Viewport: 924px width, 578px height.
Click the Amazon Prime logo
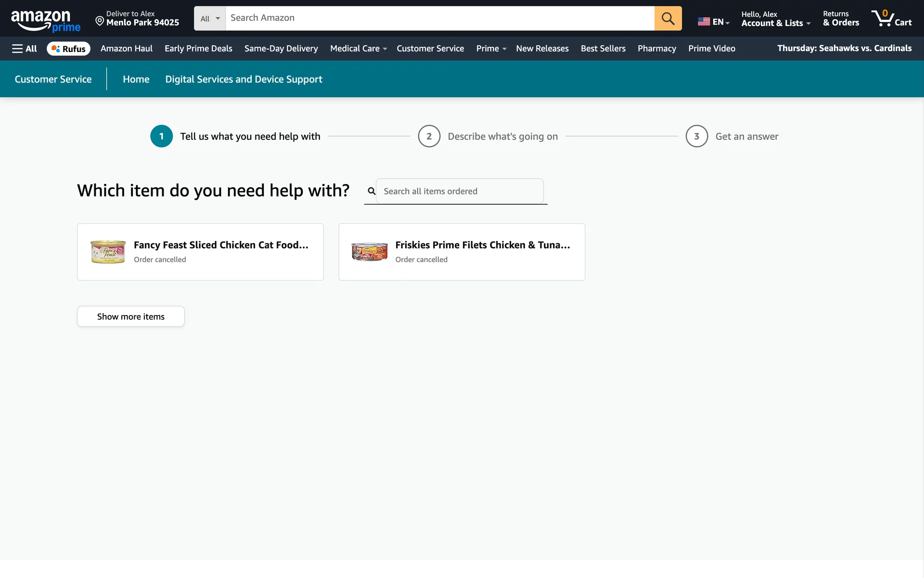pyautogui.click(x=46, y=21)
